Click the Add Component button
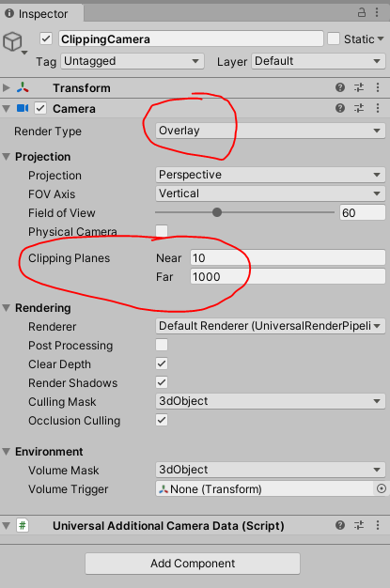 [193, 564]
